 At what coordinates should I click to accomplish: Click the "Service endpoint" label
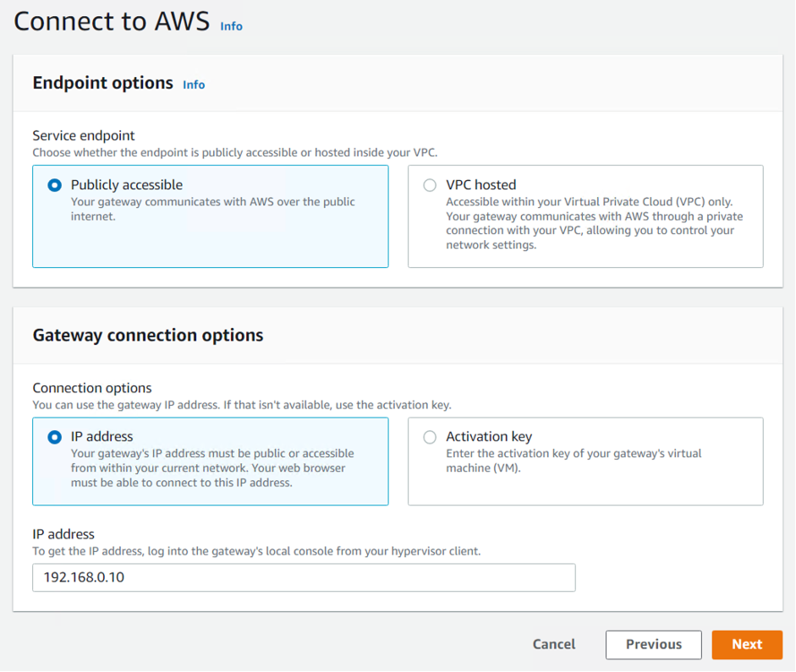pos(83,135)
